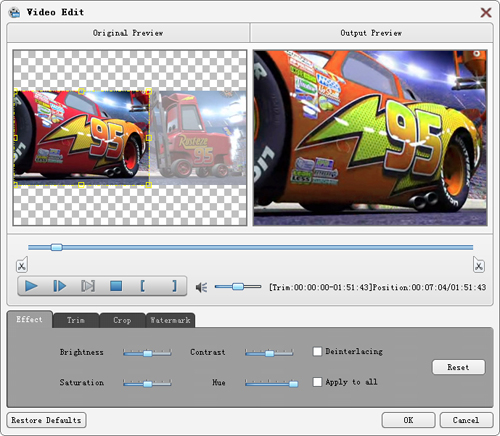Click the left scissors trim marker
The image size is (500, 436).
point(22,265)
